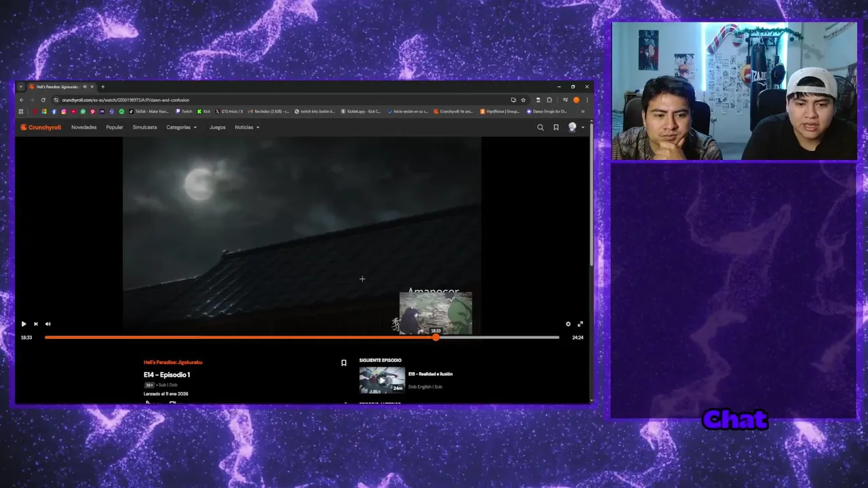Open media control toolbar icon
The width and height of the screenshot is (868, 488).
(x=565, y=100)
